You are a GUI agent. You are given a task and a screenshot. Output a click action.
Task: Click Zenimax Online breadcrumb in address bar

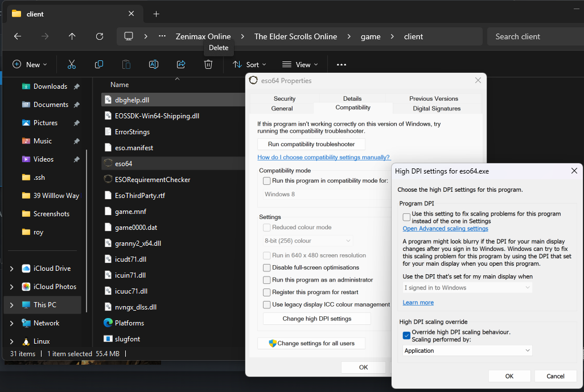(x=203, y=36)
